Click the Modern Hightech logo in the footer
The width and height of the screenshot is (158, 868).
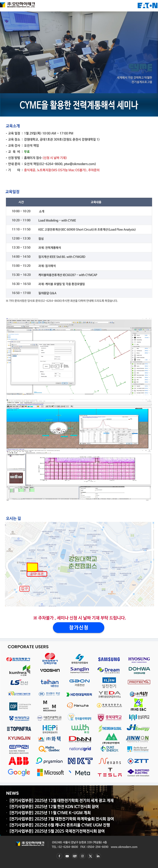point(30,843)
